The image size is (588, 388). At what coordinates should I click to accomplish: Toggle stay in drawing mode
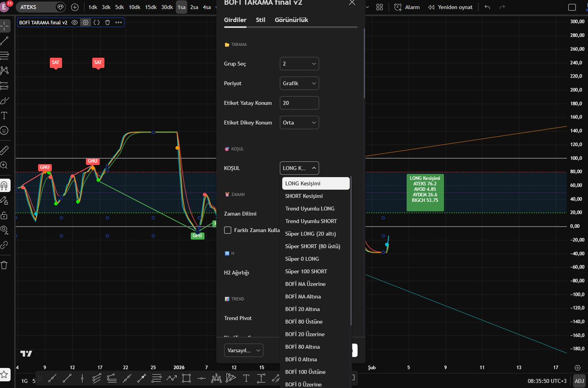(4, 201)
